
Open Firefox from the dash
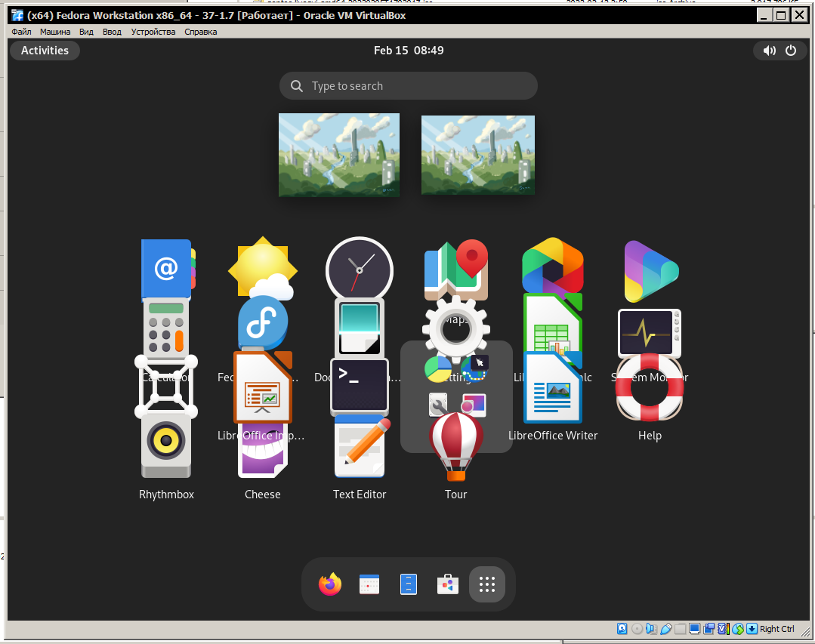pos(330,584)
